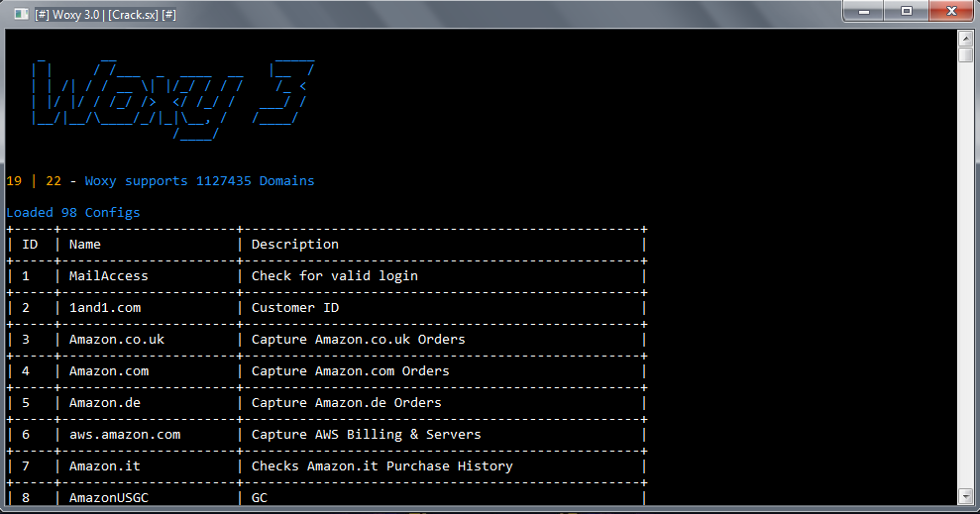The width and height of the screenshot is (980, 514).
Task: Click the console window icon in title bar
Action: click(21, 14)
